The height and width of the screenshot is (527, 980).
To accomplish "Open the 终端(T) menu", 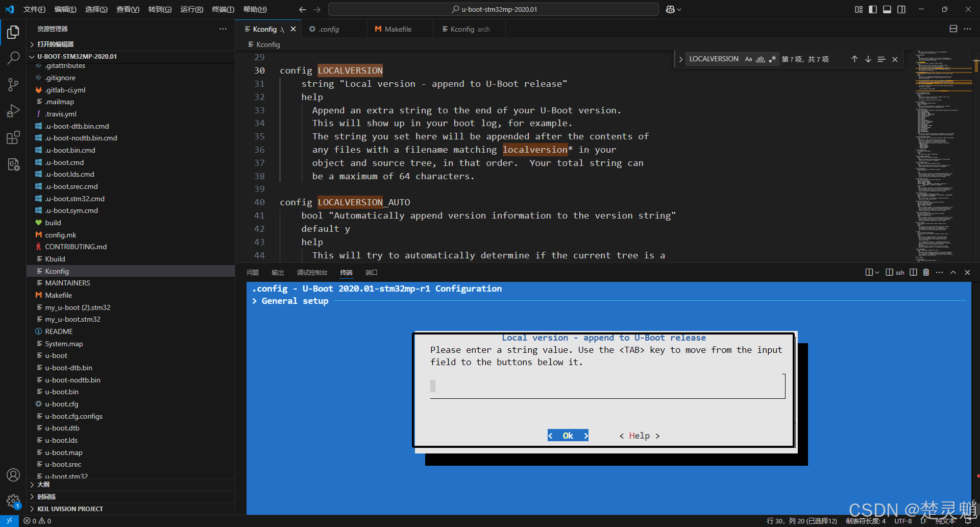I will tap(223, 9).
